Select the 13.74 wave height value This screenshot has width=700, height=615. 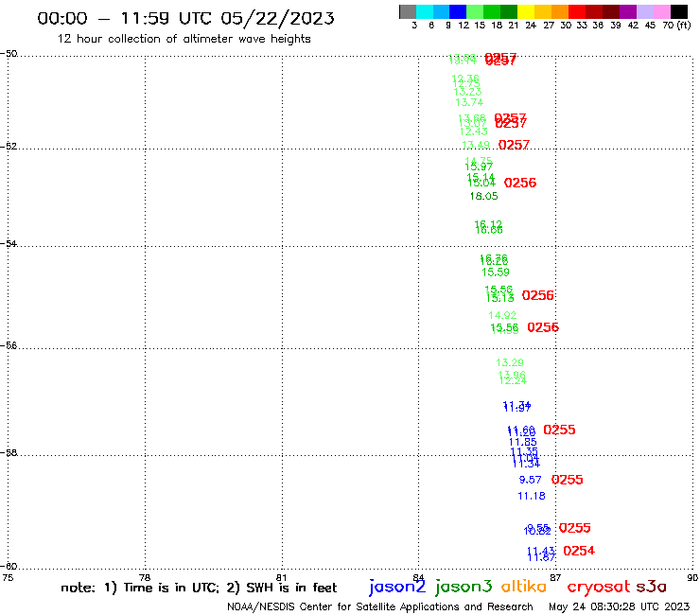[x=469, y=102]
